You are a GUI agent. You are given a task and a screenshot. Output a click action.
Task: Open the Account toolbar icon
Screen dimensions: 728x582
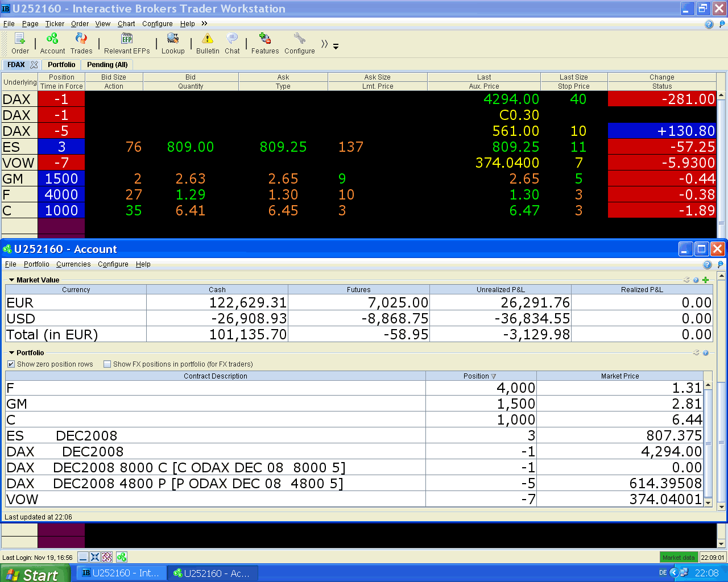tap(52, 43)
